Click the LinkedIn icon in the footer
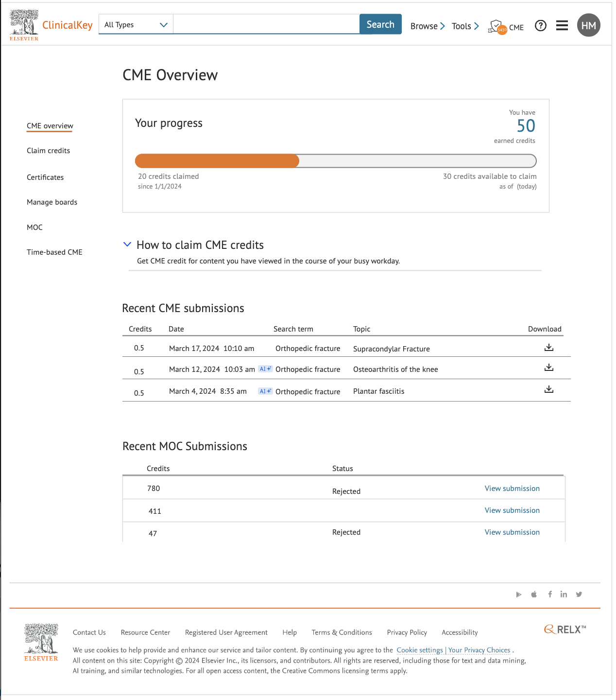 point(564,594)
